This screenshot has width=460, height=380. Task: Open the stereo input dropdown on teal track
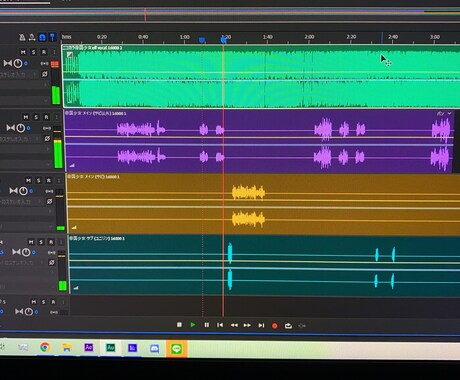[23, 263]
